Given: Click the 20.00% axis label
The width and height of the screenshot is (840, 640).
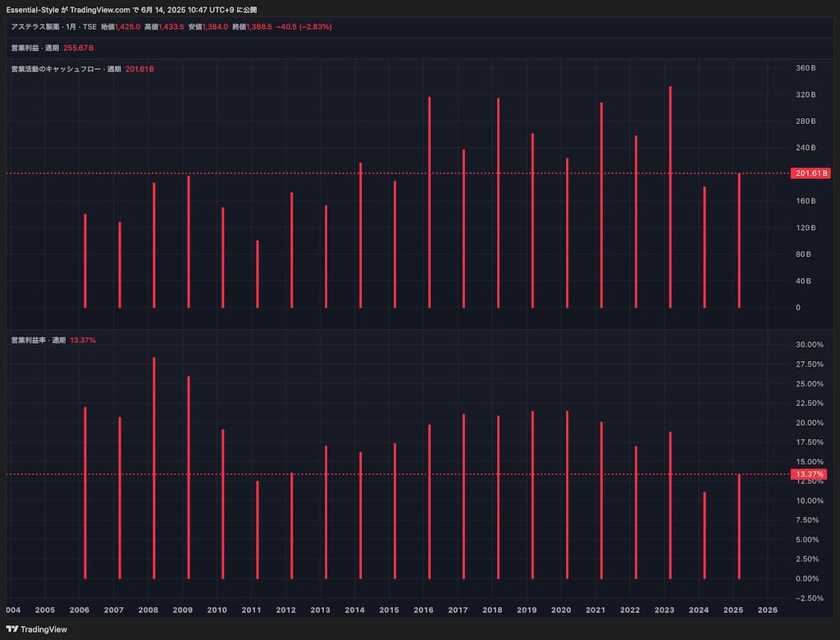Looking at the screenshot, I should (810, 423).
